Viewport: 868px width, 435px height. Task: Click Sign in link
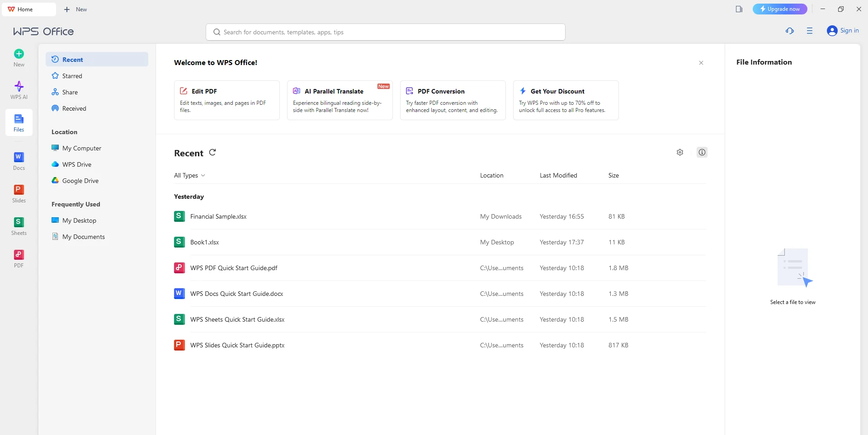(x=849, y=31)
